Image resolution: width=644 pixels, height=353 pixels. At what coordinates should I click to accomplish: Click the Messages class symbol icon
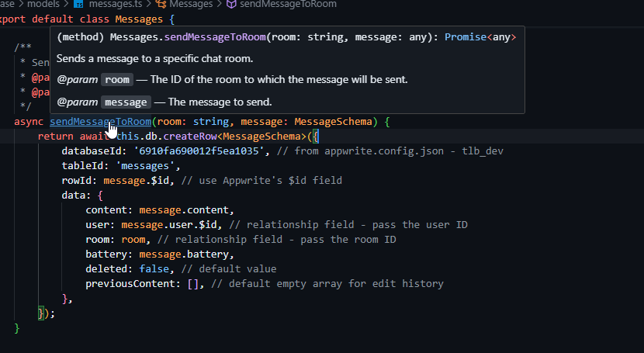point(161,4)
